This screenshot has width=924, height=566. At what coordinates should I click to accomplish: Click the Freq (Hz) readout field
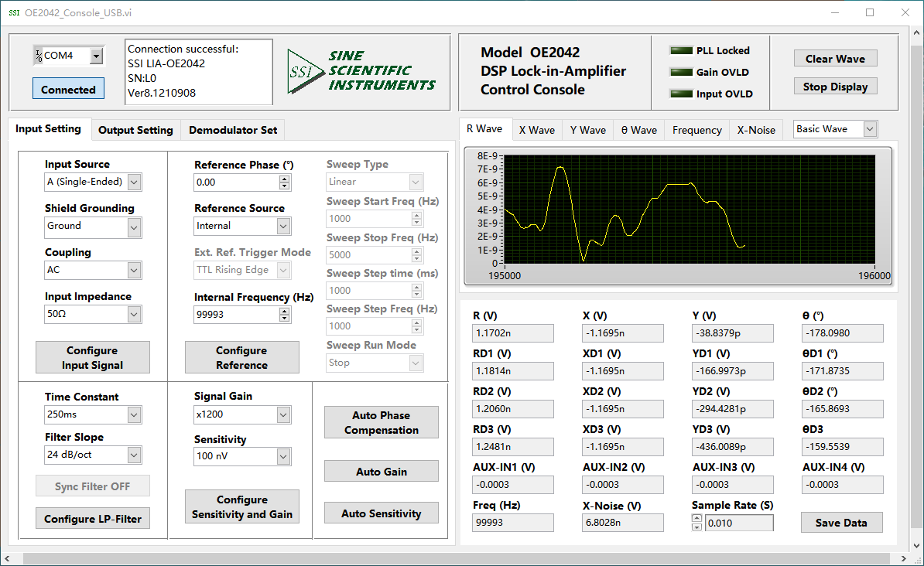pos(512,523)
